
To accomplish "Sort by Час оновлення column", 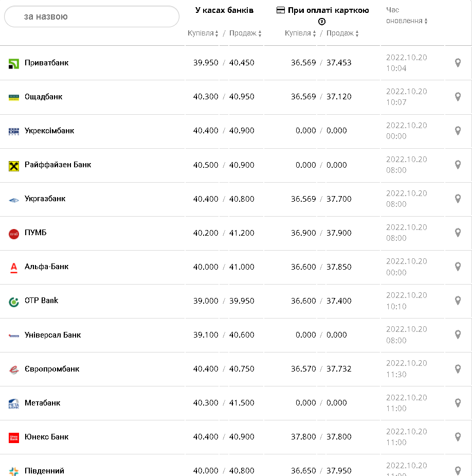I will (407, 21).
